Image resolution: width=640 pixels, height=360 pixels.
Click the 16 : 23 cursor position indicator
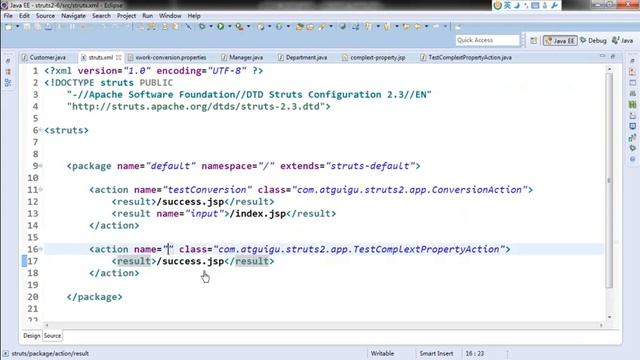click(x=475, y=353)
